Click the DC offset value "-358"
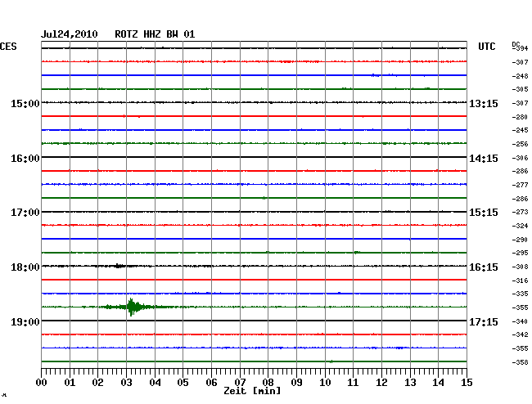Screen dimensions: 532x404 coord(520,362)
